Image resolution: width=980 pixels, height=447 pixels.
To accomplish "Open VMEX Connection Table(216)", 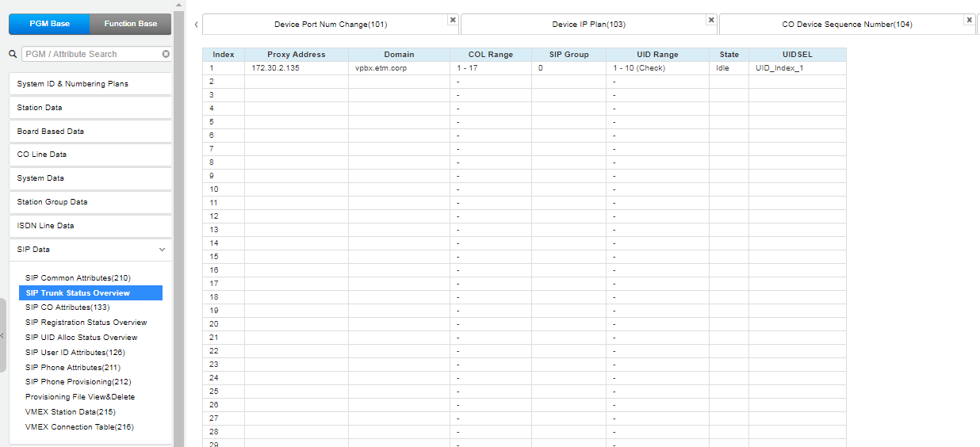I will click(x=79, y=427).
